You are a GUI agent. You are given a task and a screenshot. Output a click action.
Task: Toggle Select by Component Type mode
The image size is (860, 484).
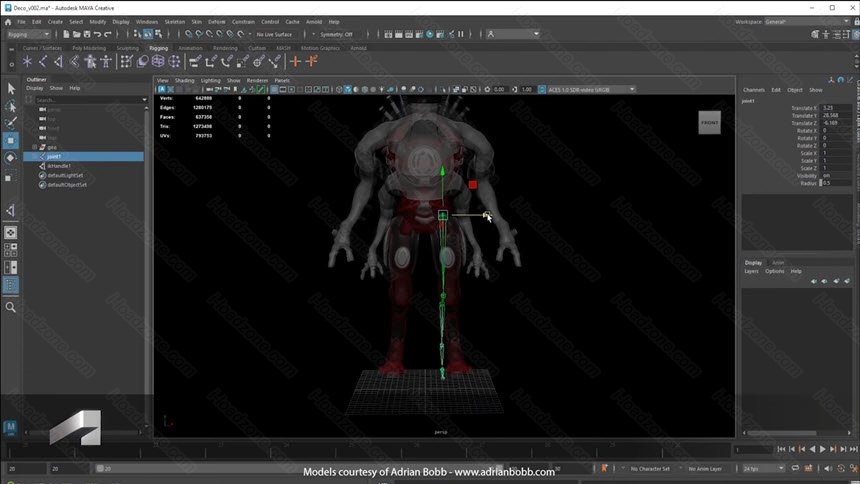tap(159, 34)
